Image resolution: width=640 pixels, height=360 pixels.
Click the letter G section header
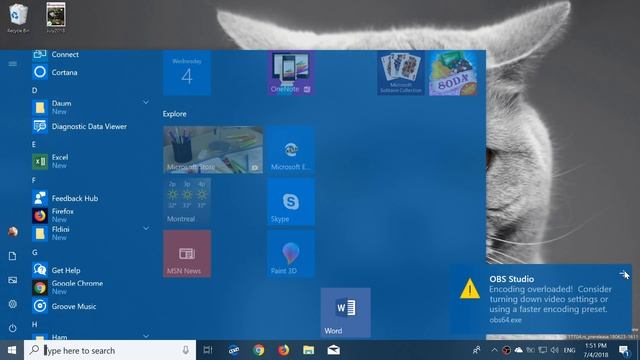35,252
